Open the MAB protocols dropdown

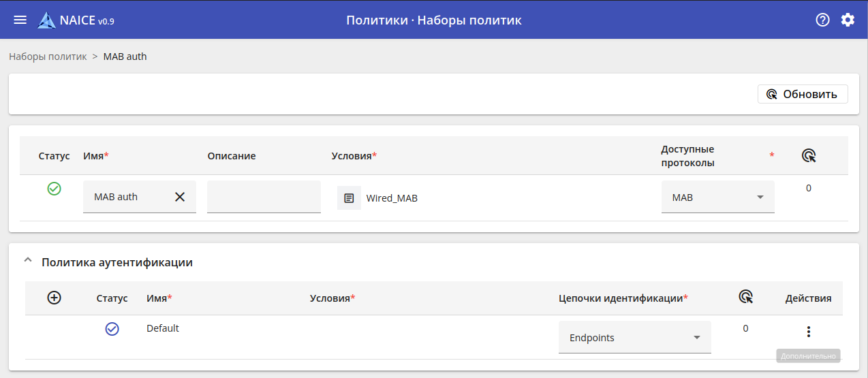717,198
